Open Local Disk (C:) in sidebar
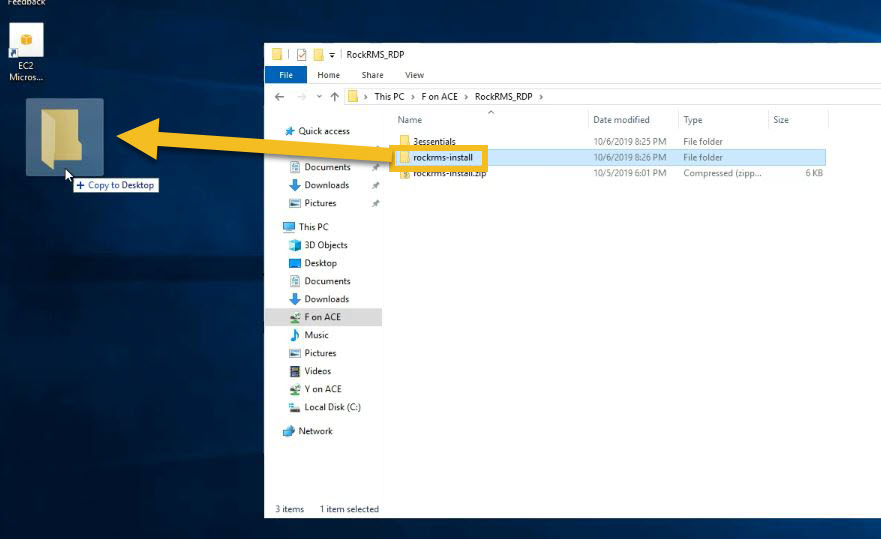The height and width of the screenshot is (539, 881). coord(333,407)
